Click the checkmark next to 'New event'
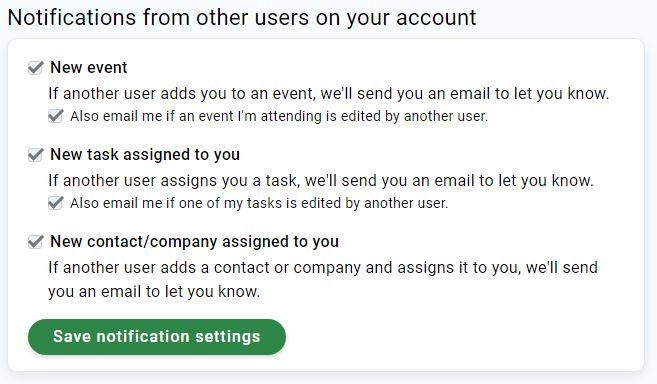 pos(36,67)
